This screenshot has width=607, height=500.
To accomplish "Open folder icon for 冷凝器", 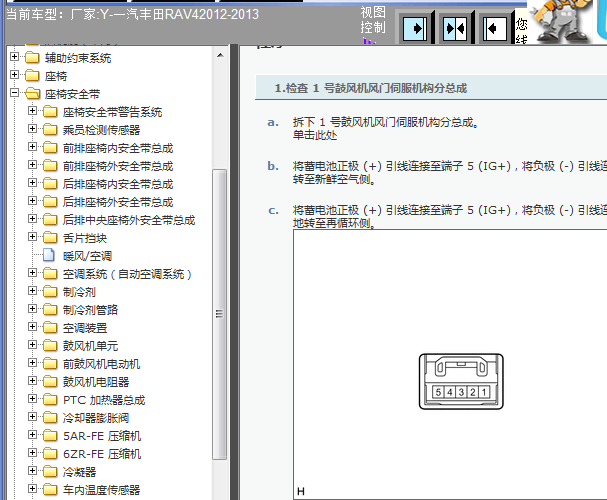I will tap(50, 472).
